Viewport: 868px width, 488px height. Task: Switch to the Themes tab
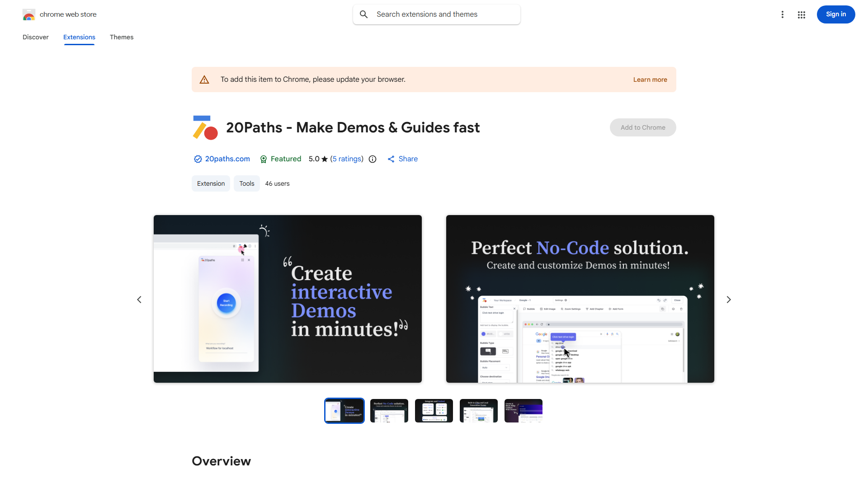[122, 37]
